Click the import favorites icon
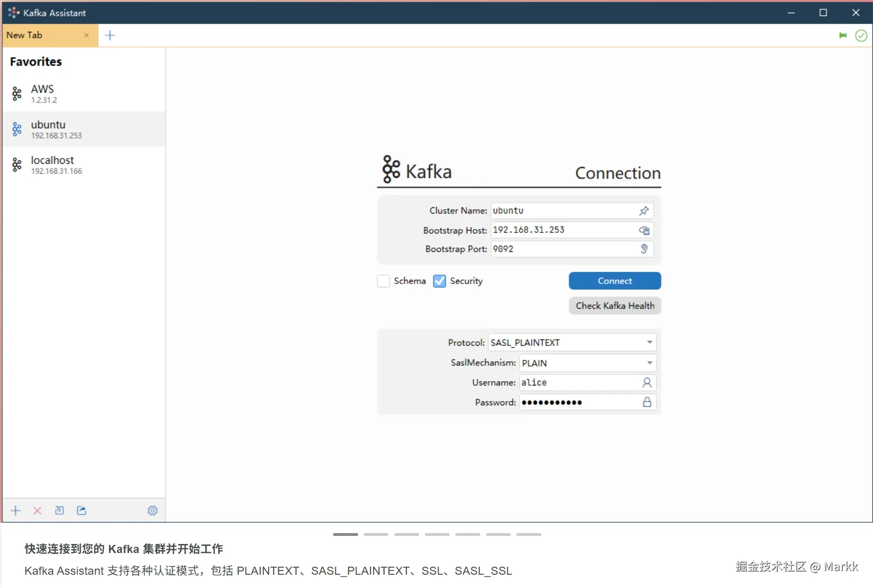The image size is (873, 588). tap(59, 510)
